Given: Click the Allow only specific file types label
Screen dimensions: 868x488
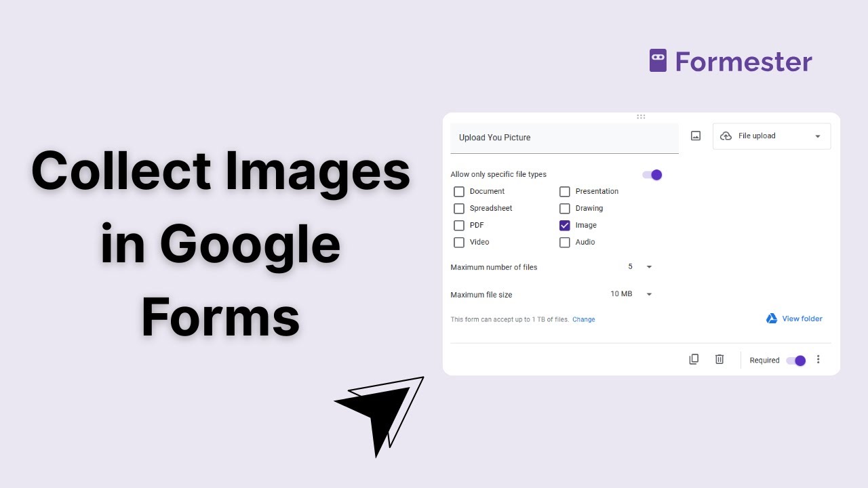Looking at the screenshot, I should pyautogui.click(x=498, y=174).
